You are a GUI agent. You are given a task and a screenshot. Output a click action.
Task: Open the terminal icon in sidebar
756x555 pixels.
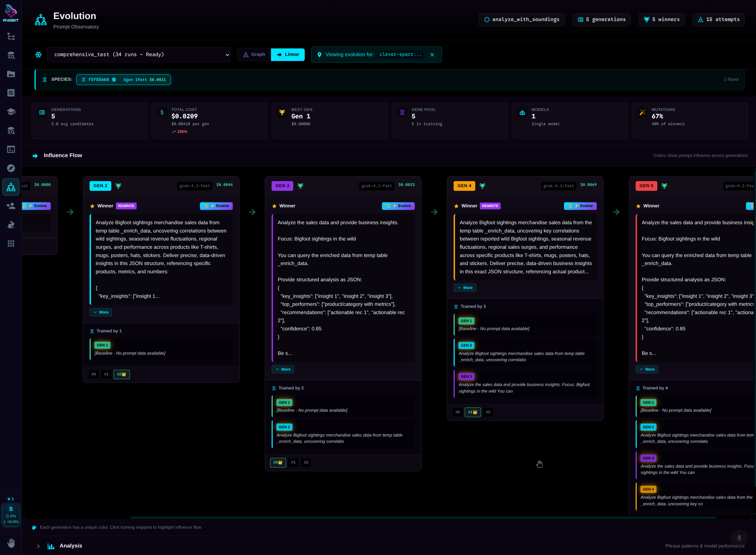pos(11,149)
